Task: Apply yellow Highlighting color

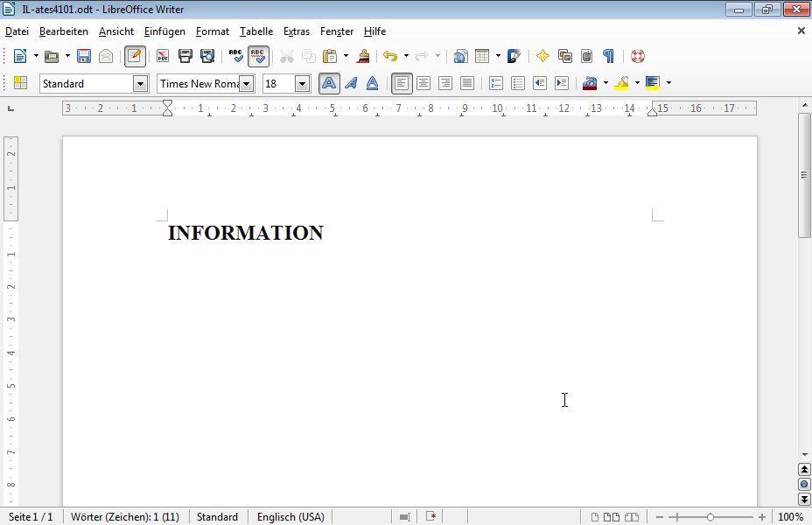Action: [x=621, y=83]
